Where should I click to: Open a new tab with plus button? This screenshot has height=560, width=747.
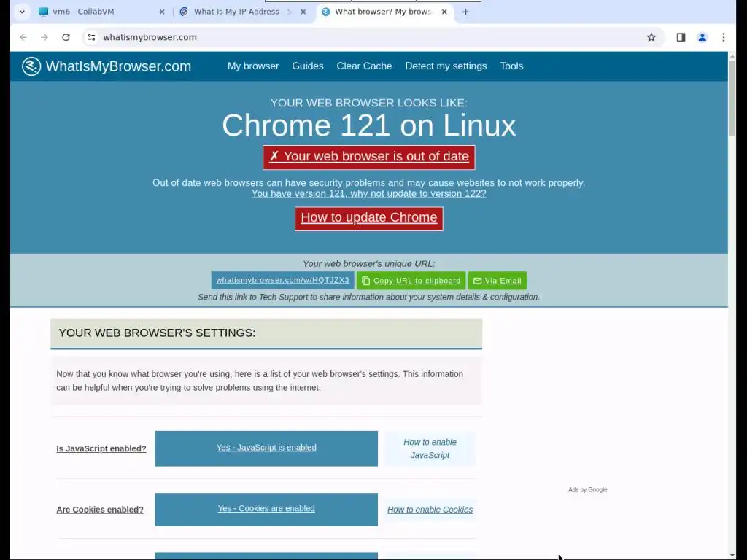[465, 12]
